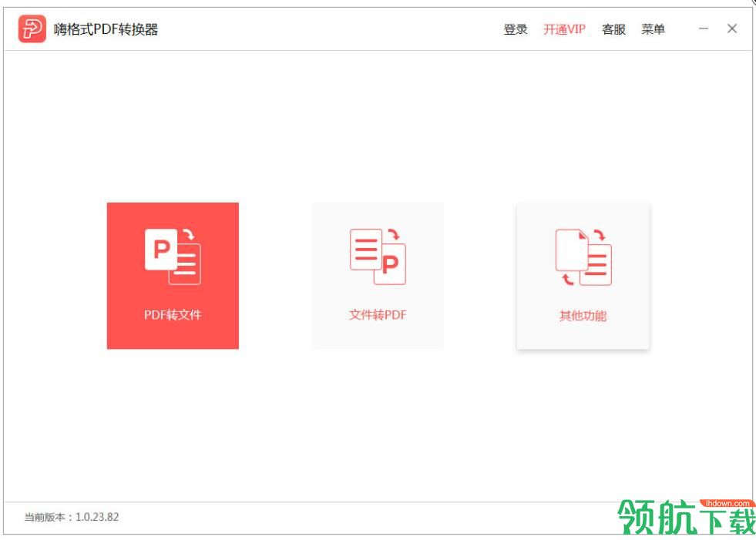Open the 菜单 menu
756x540 pixels.
point(653,29)
